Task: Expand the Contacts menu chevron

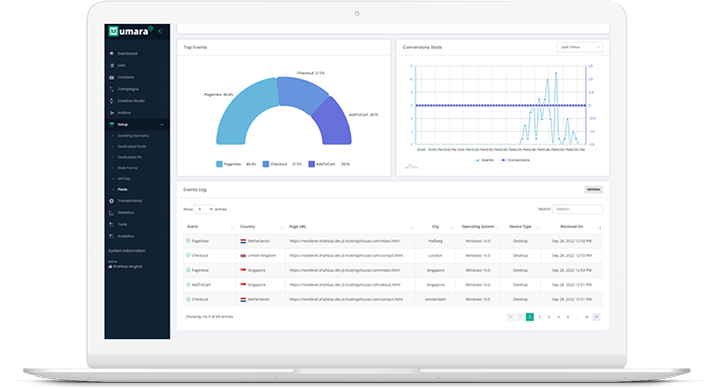Action: click(x=162, y=77)
